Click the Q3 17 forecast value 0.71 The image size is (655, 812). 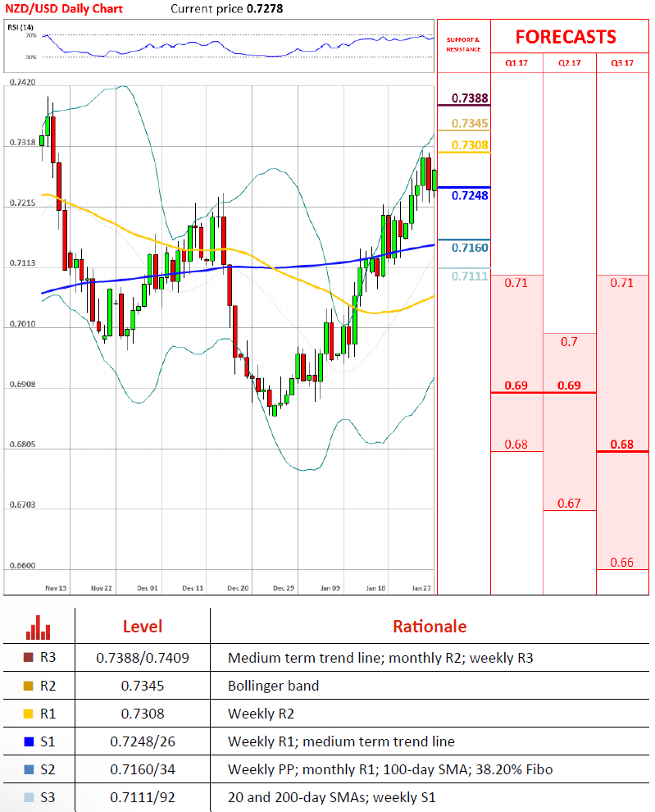click(x=622, y=283)
